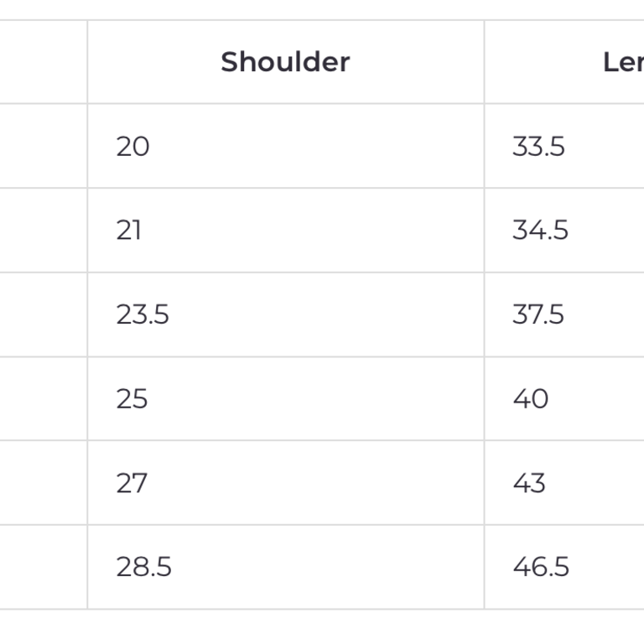The height and width of the screenshot is (644, 644).
Task: Select length value 40 in the table
Action: pos(531,399)
